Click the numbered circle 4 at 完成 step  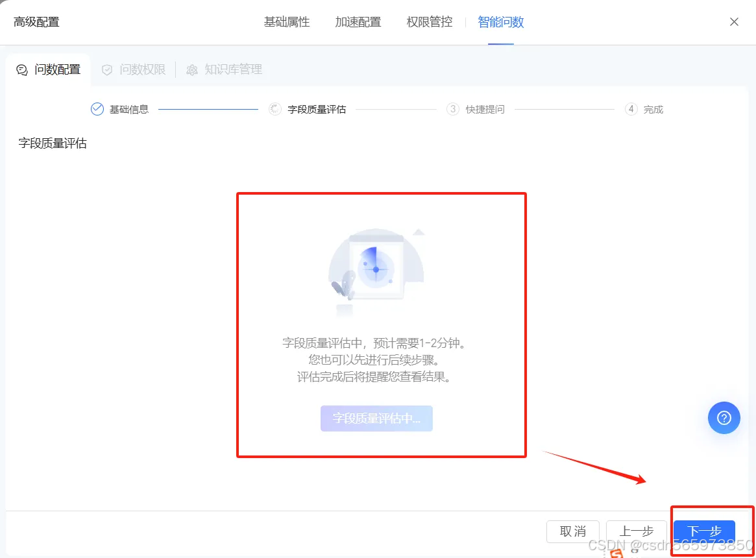tap(630, 109)
